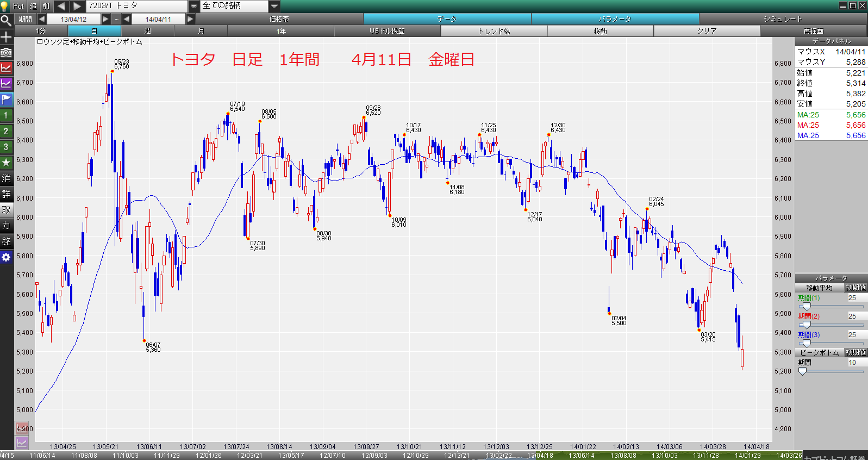Open the パラメータ tab
This screenshot has height=460, width=868.
click(615, 19)
